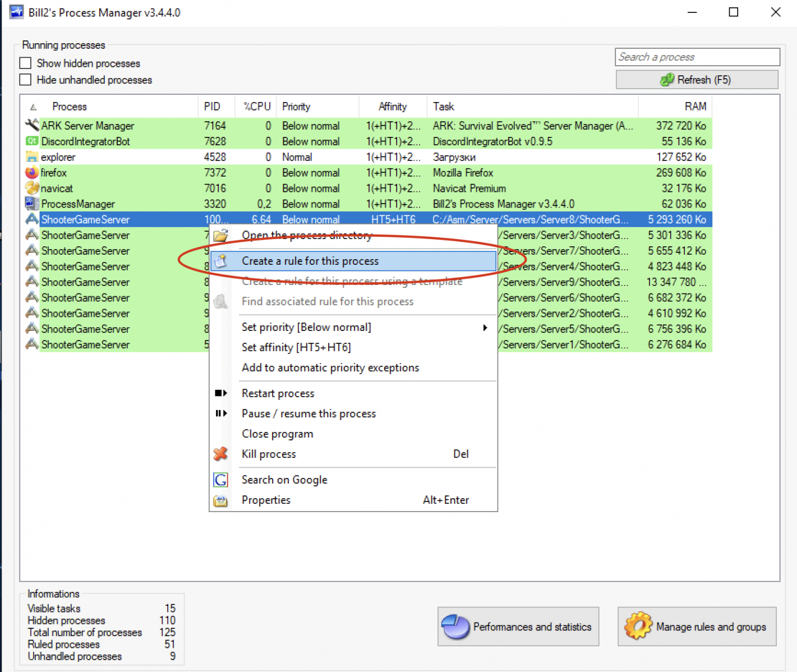The image size is (797, 672).
Task: Open Manage rules and groups
Action: 697,627
